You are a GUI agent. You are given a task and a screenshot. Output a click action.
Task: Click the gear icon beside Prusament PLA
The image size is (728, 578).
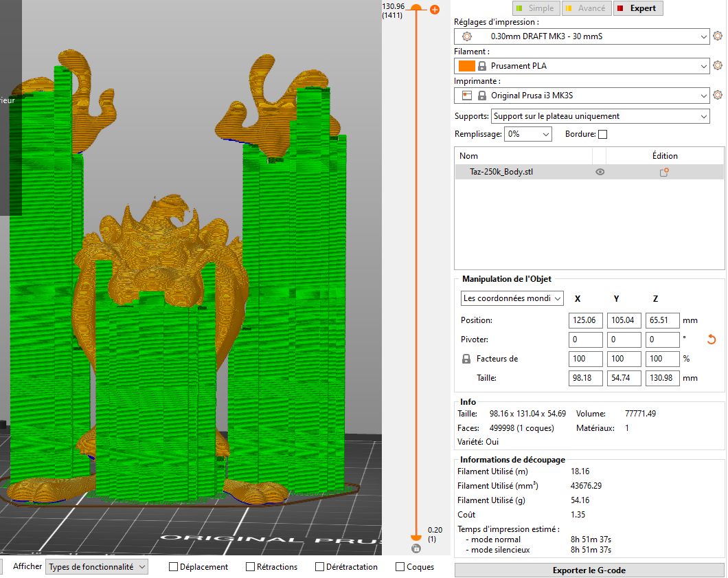(x=718, y=66)
